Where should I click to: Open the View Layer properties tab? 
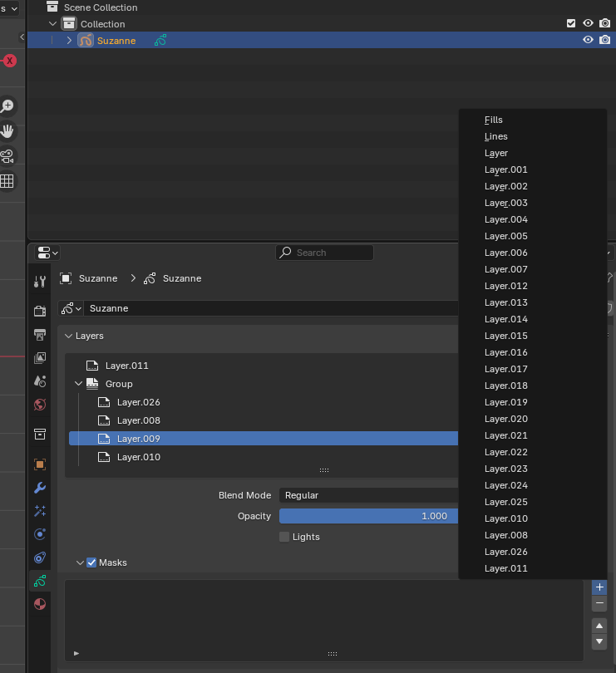pos(40,357)
